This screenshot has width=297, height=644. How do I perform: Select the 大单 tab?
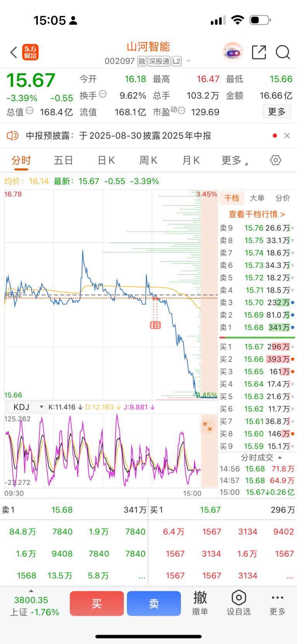click(x=257, y=198)
